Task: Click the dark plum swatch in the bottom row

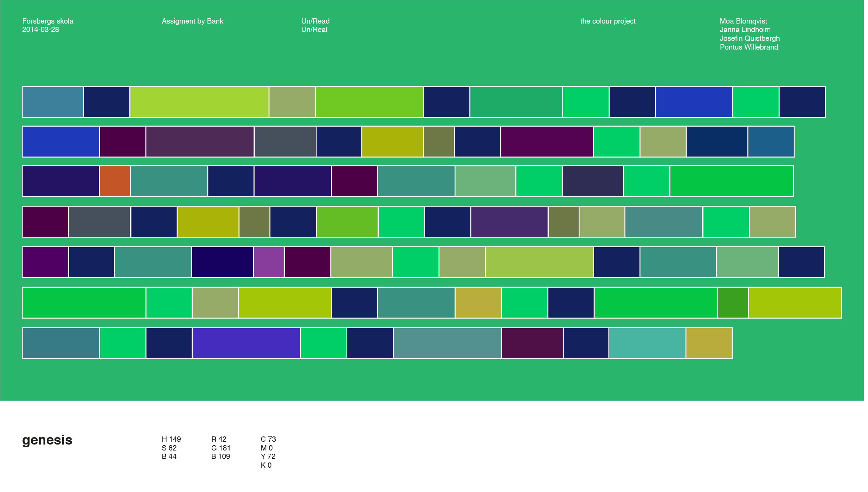Action: click(x=532, y=343)
